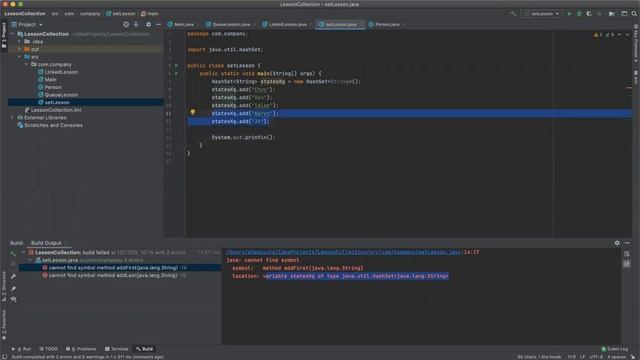This screenshot has width=640, height=360.
Task: Click the 4 spaces indent setting
Action: pos(616,357)
